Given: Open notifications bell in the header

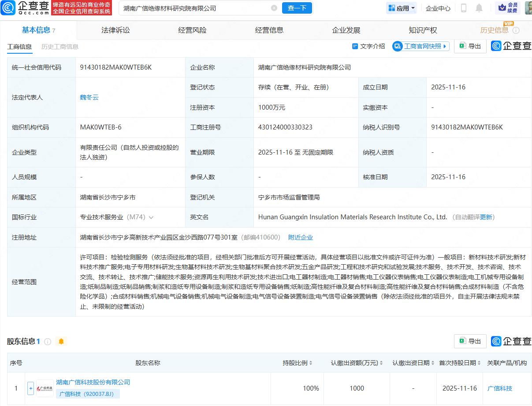Looking at the screenshot, I should pyautogui.click(x=479, y=8).
